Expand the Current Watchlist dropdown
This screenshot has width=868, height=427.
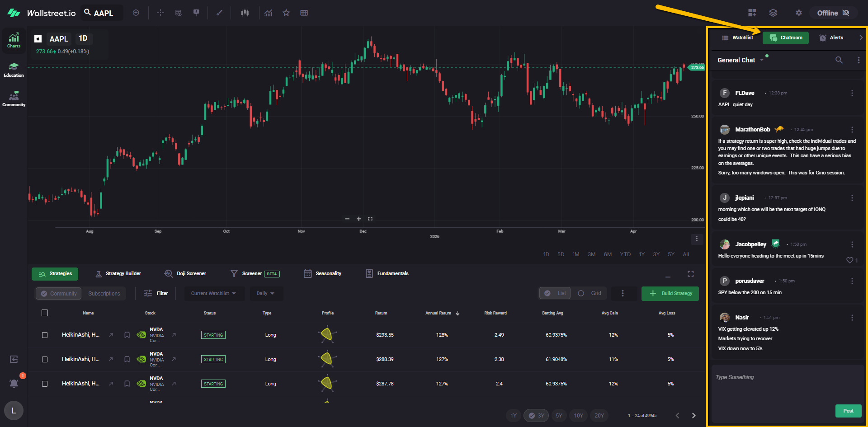coord(213,294)
